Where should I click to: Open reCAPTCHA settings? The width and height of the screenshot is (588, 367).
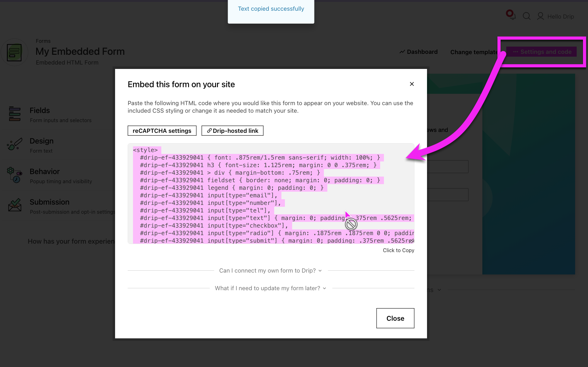[x=162, y=131]
